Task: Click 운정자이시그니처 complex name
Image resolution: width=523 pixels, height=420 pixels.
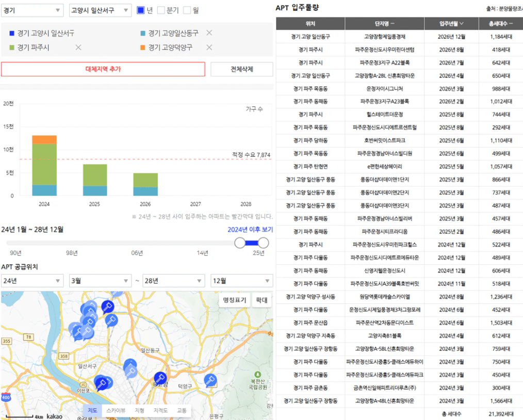Action: pyautogui.click(x=385, y=89)
